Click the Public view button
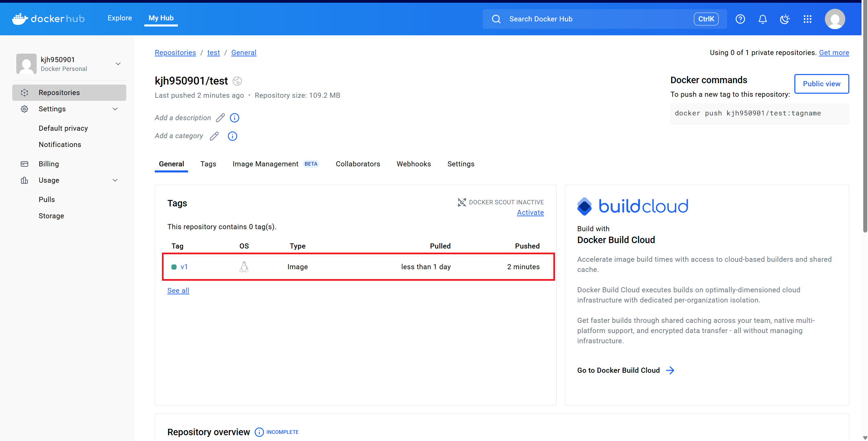 click(821, 84)
